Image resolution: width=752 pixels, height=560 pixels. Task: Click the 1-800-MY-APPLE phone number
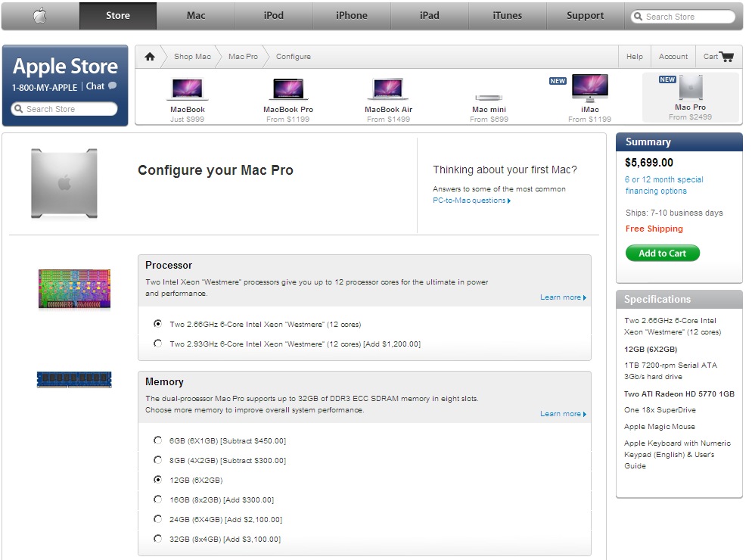click(45, 87)
